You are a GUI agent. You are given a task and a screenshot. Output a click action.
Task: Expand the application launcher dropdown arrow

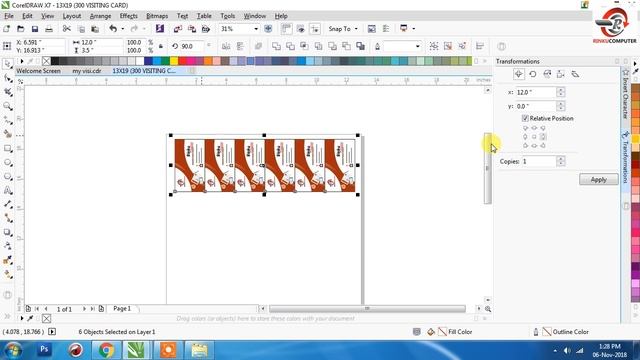pos(413,29)
